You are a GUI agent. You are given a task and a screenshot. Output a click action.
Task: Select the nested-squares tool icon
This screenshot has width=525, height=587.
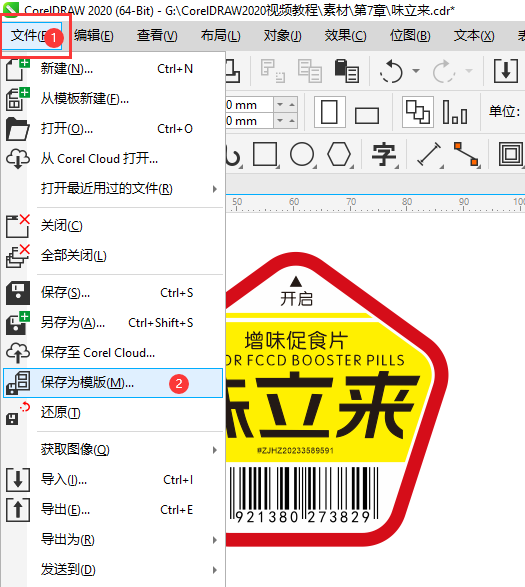511,154
